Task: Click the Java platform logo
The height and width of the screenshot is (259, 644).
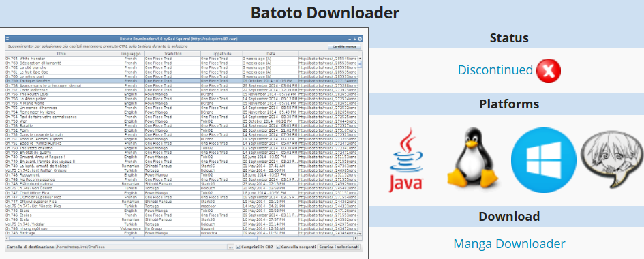Action: point(406,160)
